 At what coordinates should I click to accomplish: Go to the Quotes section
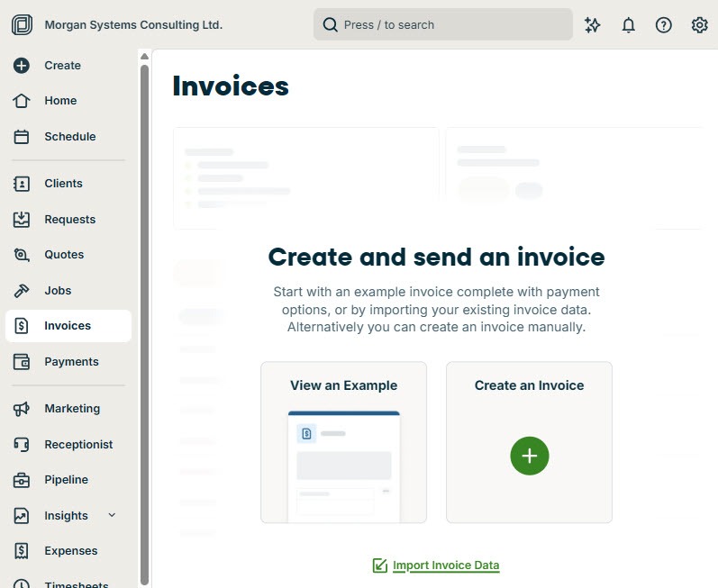coord(64,255)
